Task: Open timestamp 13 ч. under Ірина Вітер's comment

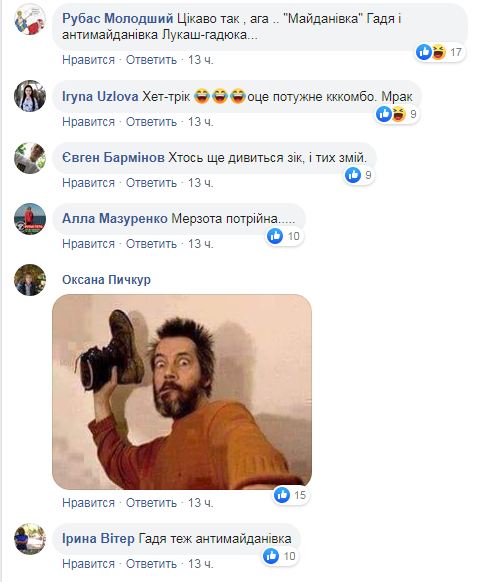Action: pos(200,564)
